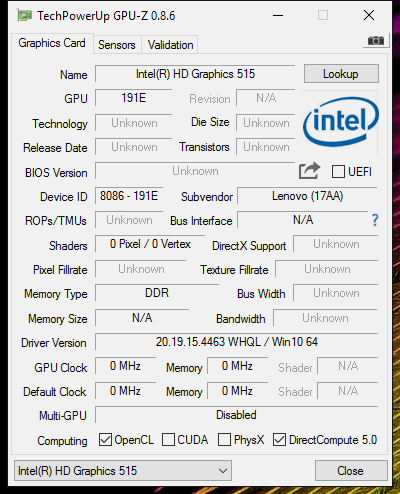
Task: Click the 'Computing' label
Action: tap(62, 441)
